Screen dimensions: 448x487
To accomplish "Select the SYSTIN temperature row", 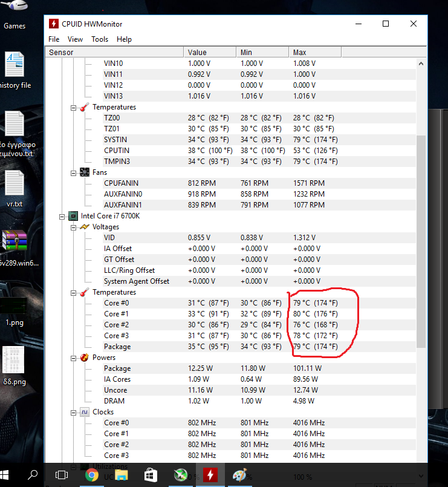I will (x=230, y=140).
